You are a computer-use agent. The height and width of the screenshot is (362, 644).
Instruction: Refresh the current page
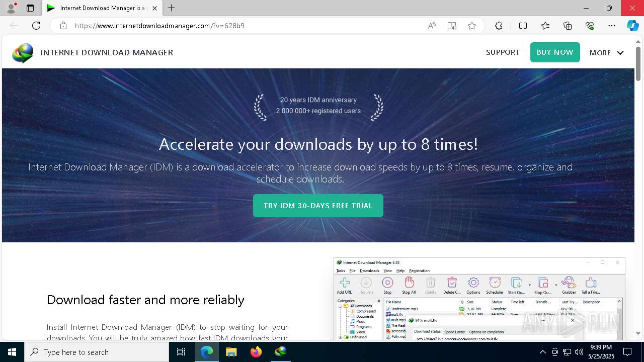36,26
